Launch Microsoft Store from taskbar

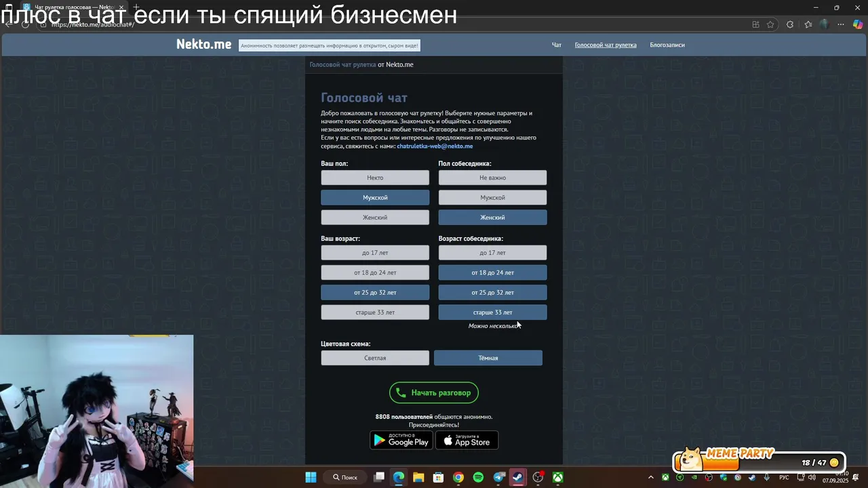pos(438,477)
